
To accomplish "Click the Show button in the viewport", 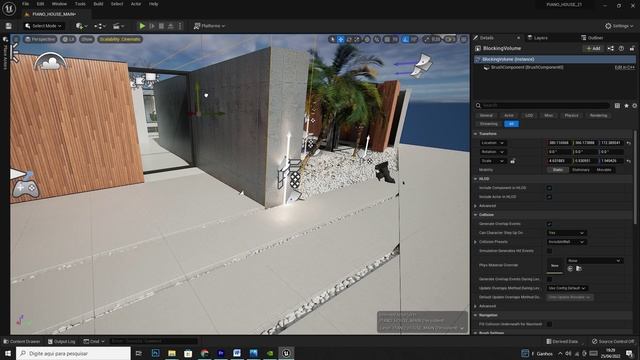I will pos(87,39).
